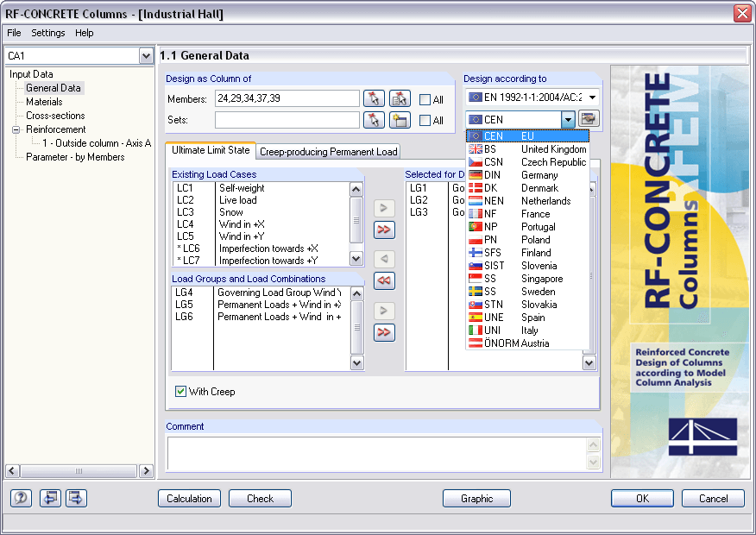Click the Cancel button
The image size is (756, 535).
tap(713, 499)
